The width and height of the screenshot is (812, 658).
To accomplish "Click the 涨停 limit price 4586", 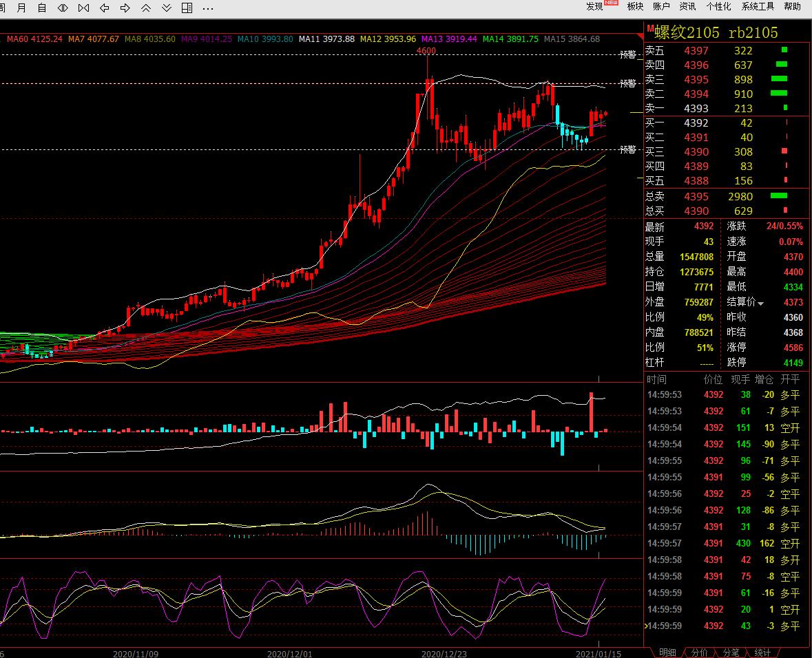I will click(793, 348).
